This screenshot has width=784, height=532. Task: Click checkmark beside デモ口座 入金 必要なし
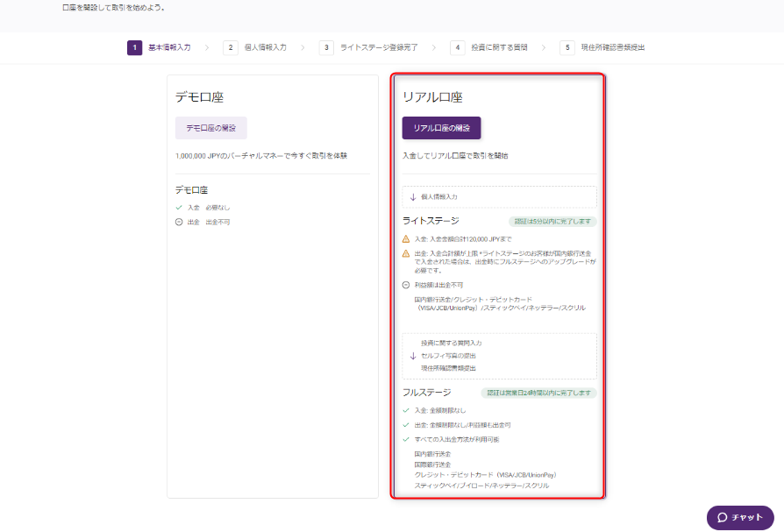(179, 208)
